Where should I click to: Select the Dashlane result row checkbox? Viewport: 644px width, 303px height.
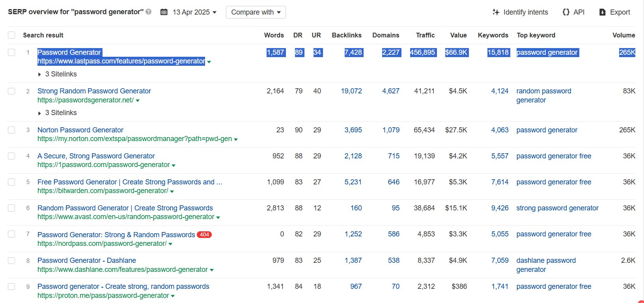(x=11, y=260)
